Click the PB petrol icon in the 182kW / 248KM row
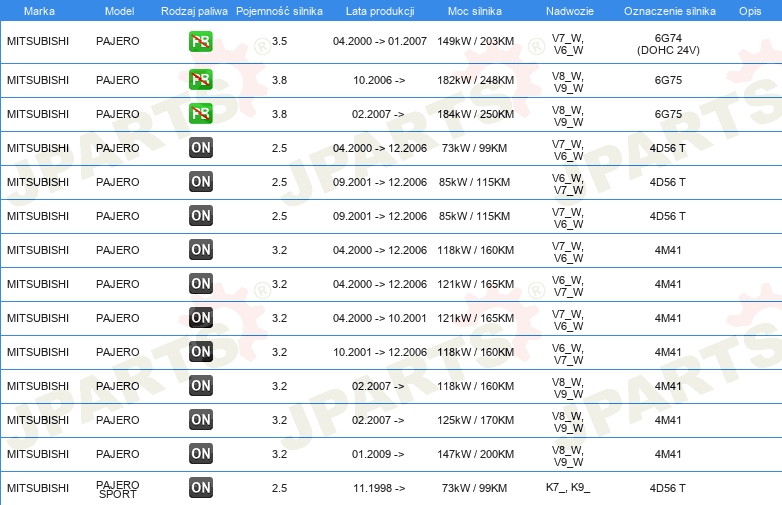This screenshot has width=782, height=505. coord(200,80)
